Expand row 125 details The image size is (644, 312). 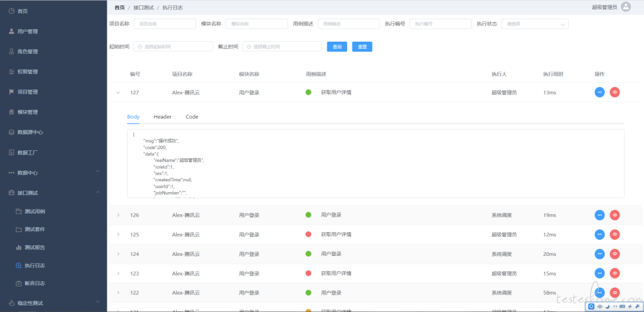pos(118,234)
